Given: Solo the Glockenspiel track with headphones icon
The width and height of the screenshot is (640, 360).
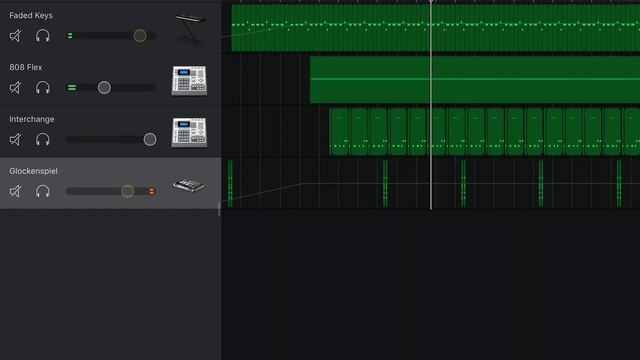Looking at the screenshot, I should [42, 191].
